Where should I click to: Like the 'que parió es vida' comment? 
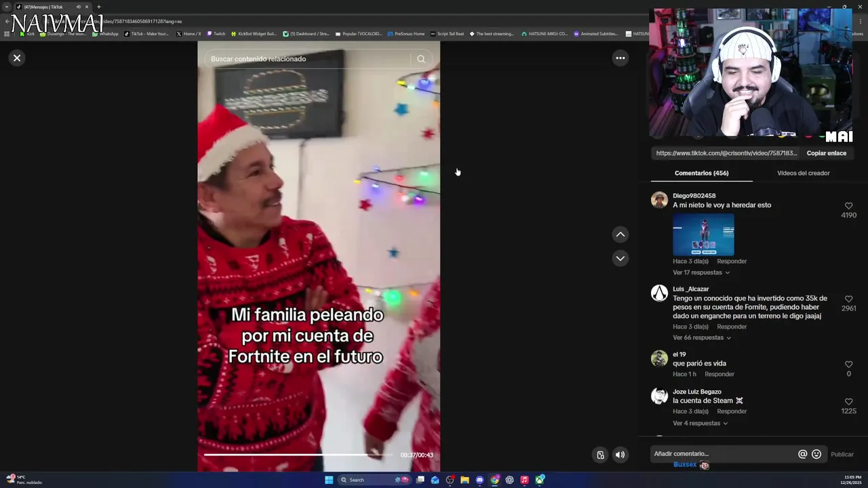click(848, 365)
